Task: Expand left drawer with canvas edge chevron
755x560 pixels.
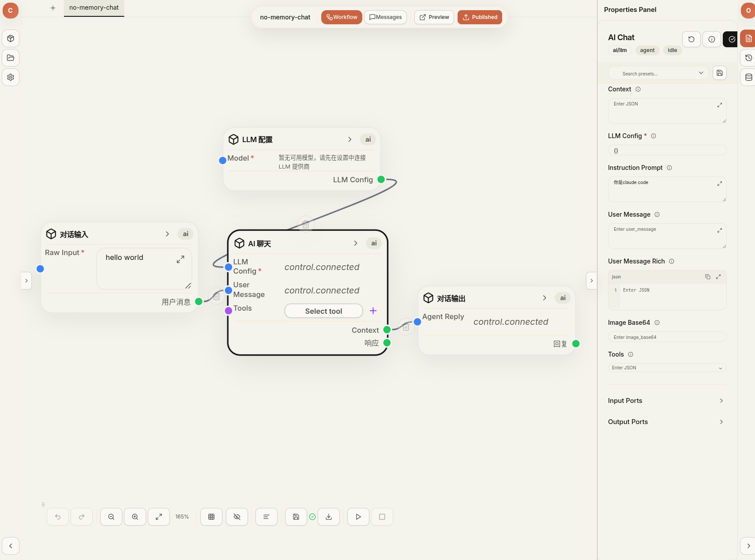Action: (x=26, y=281)
